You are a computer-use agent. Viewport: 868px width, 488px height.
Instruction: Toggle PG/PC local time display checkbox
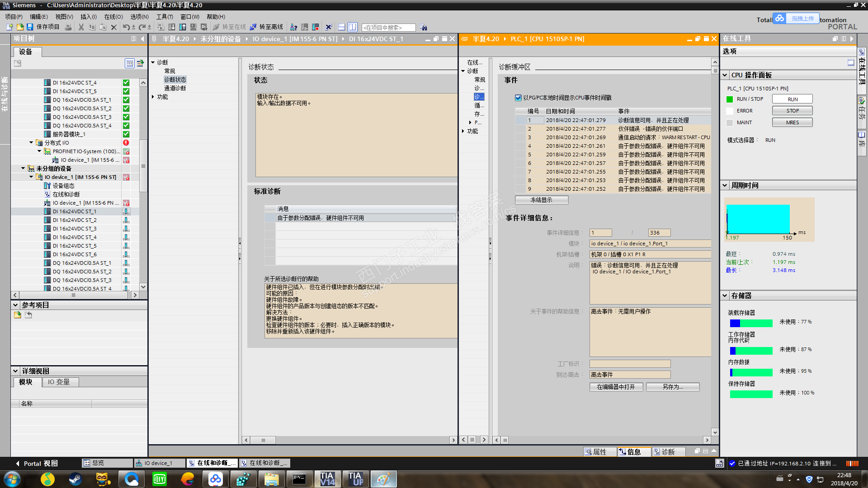pos(518,98)
